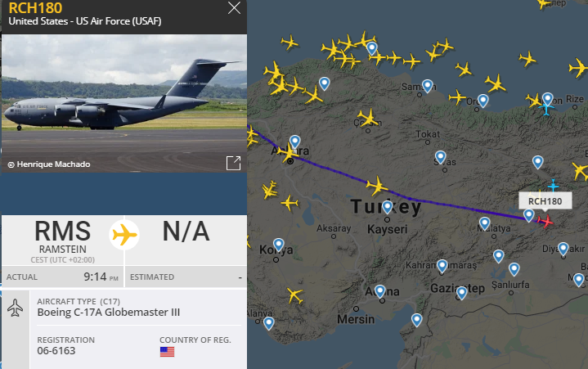588x369 pixels.
Task: Select the airport pin at Konya
Action: (278, 245)
